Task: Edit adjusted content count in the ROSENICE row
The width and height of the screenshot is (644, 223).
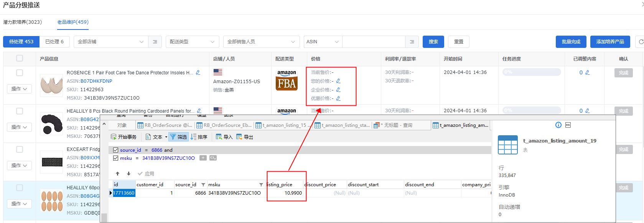Action: click(x=587, y=72)
